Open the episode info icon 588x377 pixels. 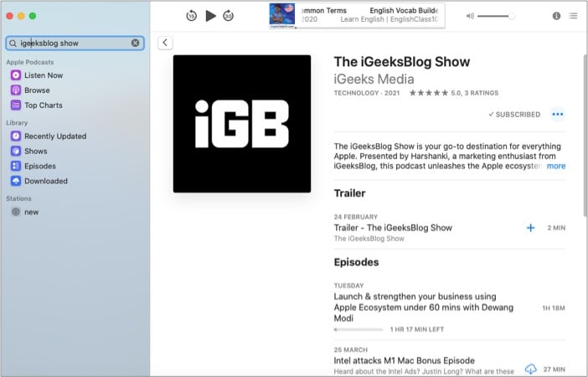point(556,16)
